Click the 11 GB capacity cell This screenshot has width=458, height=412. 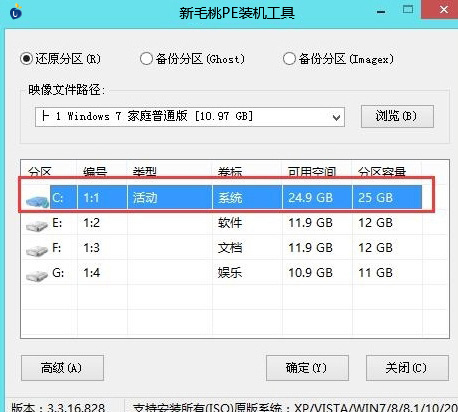point(375,273)
